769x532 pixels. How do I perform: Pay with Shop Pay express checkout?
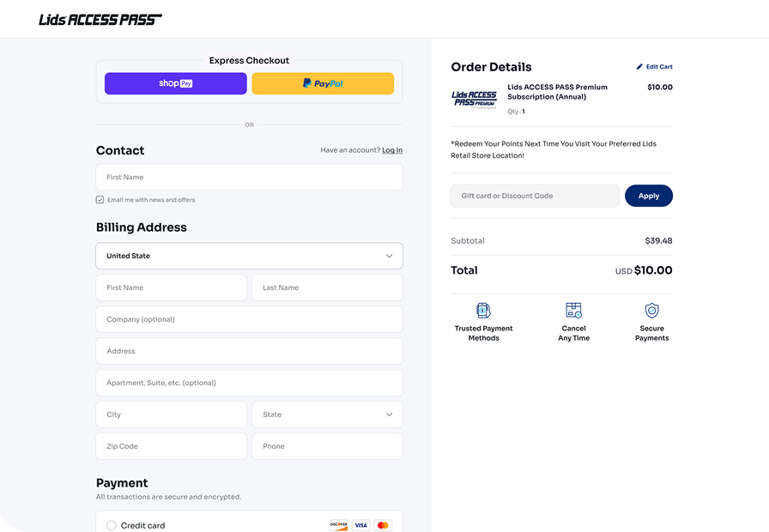[176, 83]
